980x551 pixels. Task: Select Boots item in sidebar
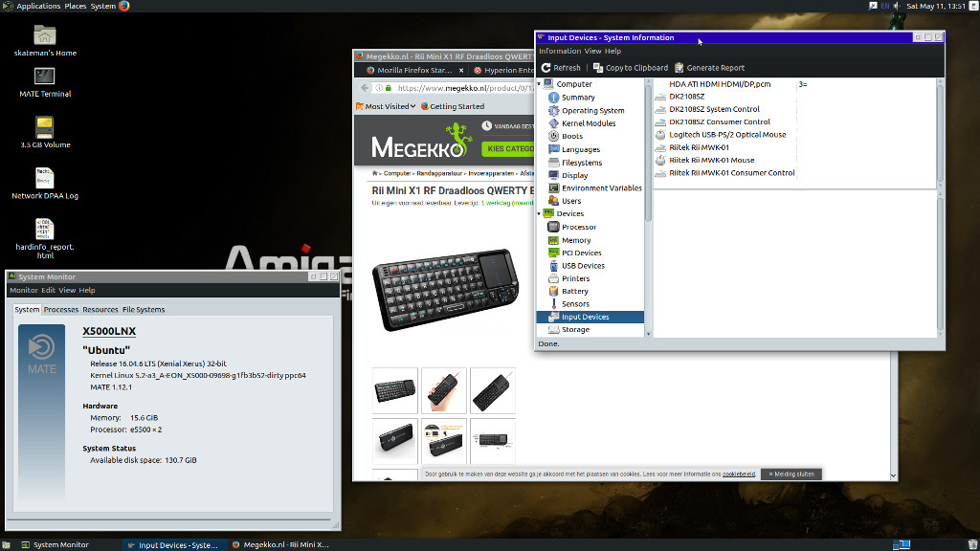[572, 136]
